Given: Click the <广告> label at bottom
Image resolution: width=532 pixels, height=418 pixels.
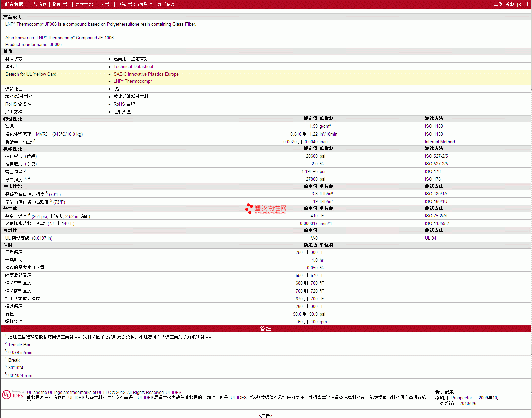Looking at the screenshot, I should (x=265, y=416).
